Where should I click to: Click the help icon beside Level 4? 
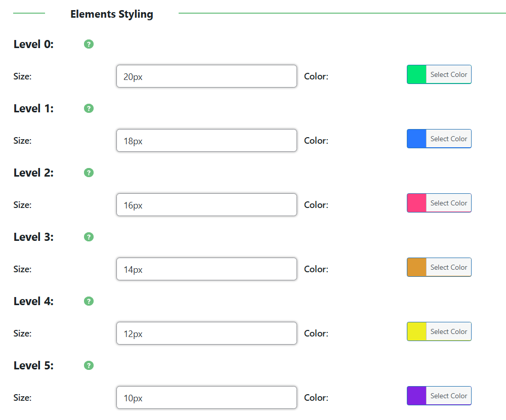pyautogui.click(x=89, y=301)
